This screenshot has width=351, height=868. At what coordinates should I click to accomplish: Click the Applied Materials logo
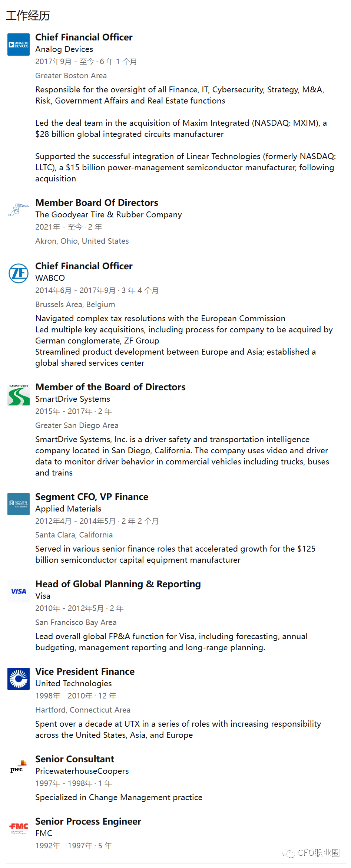pos(19,504)
